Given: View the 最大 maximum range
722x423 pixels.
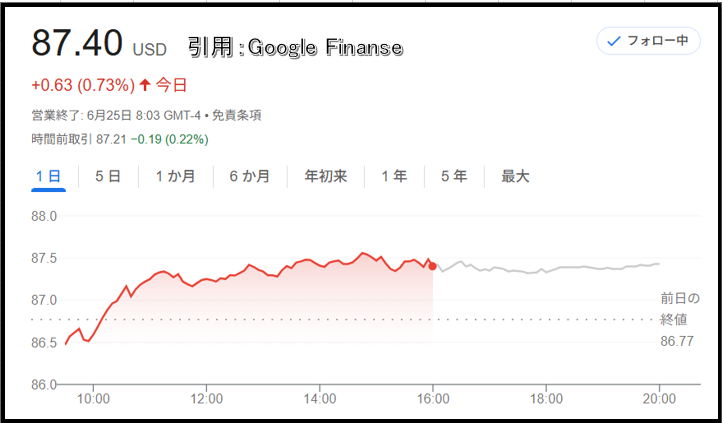Looking at the screenshot, I should point(515,176).
